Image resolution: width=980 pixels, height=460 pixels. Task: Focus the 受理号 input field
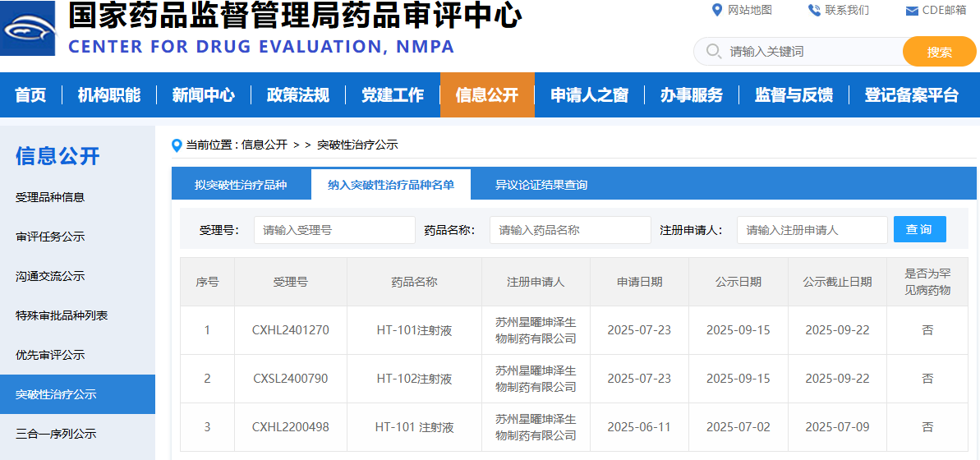coord(334,230)
